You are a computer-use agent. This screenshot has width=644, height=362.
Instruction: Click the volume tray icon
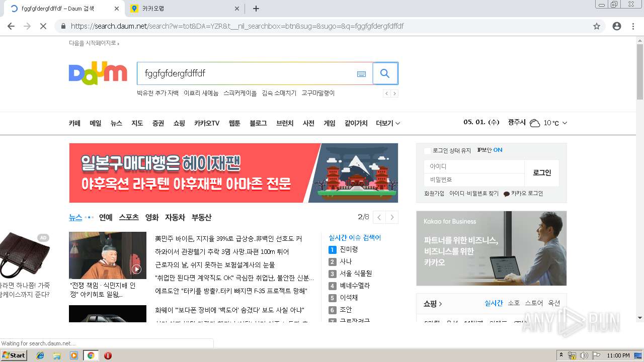(584, 355)
